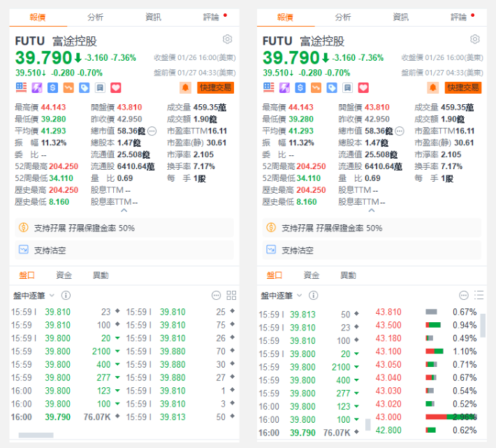The width and height of the screenshot is (496, 448).
Task: Click 43.100 price distribution bar, right panel
Action: 435,351
